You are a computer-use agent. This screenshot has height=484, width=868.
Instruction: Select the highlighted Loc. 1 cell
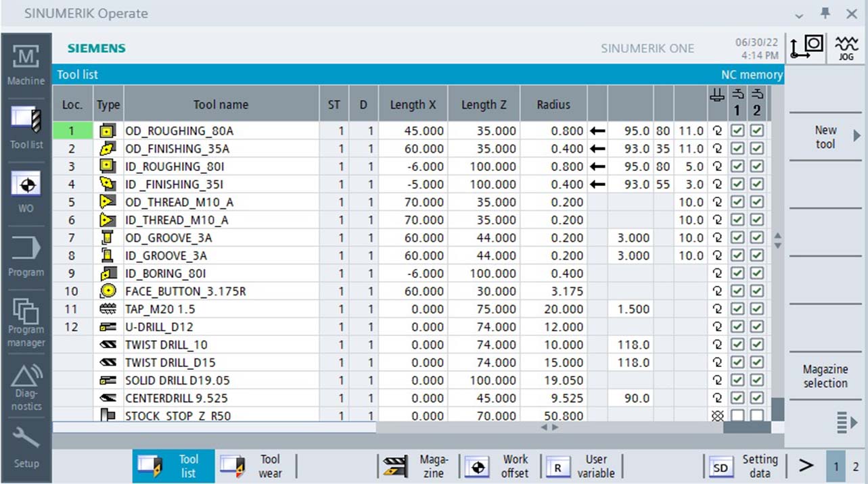72,131
